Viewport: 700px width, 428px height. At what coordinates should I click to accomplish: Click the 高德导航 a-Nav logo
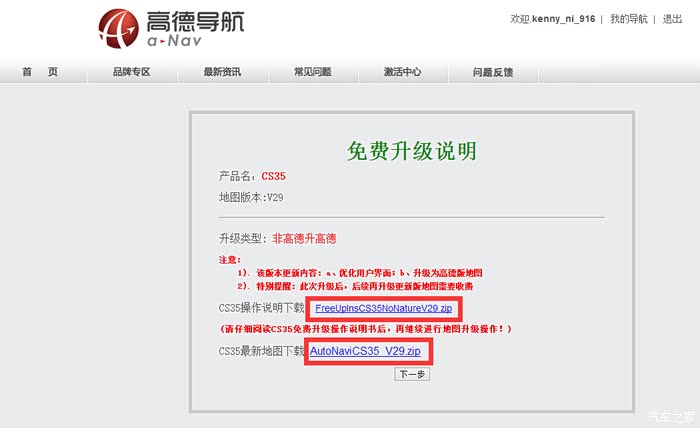pyautogui.click(x=171, y=29)
